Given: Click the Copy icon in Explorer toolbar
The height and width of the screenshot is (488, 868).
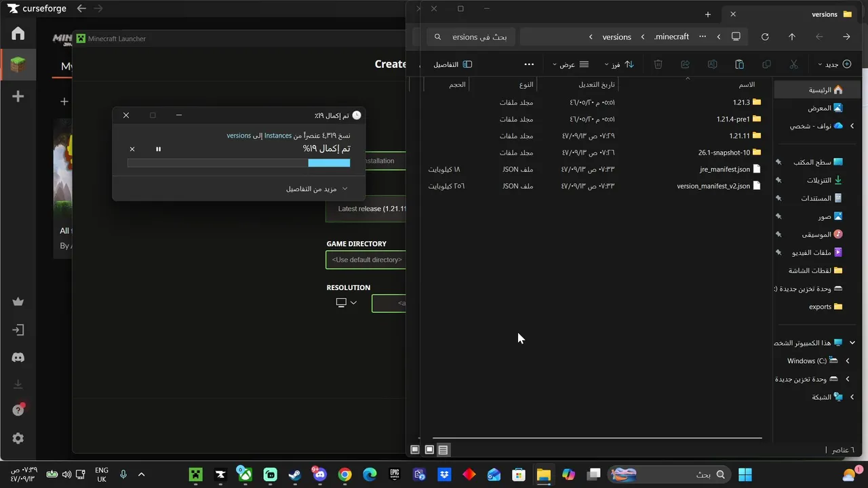Looking at the screenshot, I should click(x=766, y=64).
